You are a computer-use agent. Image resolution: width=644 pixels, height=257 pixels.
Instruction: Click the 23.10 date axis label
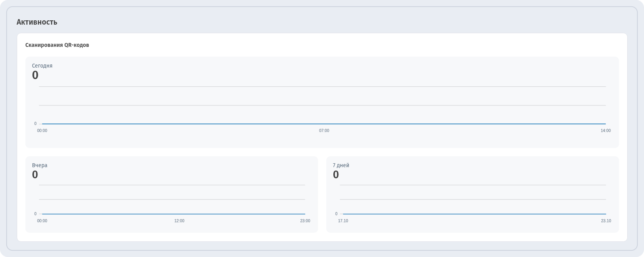[x=606, y=221]
